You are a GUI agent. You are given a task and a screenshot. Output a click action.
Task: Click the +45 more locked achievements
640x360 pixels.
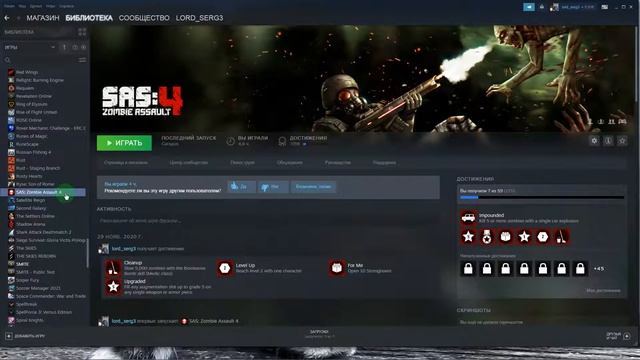599,269
